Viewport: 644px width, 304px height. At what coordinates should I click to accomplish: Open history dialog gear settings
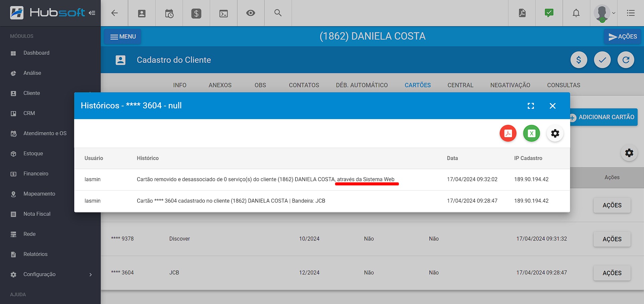[555, 133]
